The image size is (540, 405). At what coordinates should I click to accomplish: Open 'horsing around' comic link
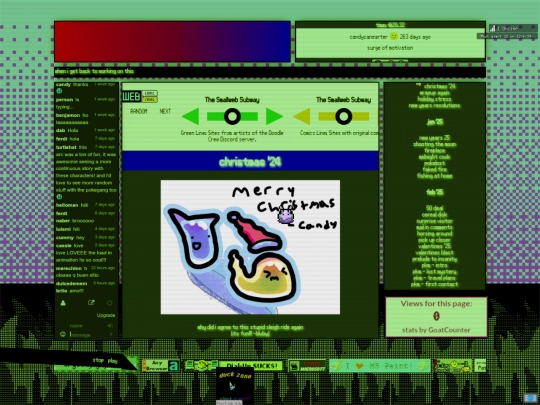(434, 233)
